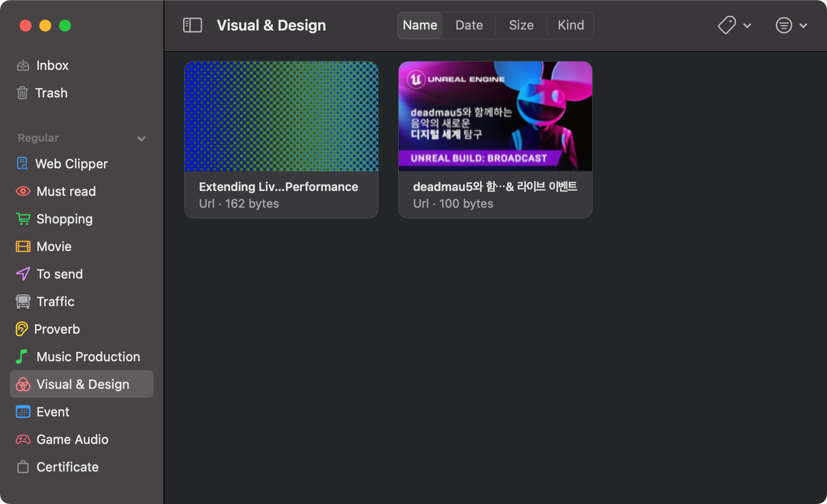Screen dimensions: 827x504
Task: Switch to the Game Audio collection
Action: point(82,440)
